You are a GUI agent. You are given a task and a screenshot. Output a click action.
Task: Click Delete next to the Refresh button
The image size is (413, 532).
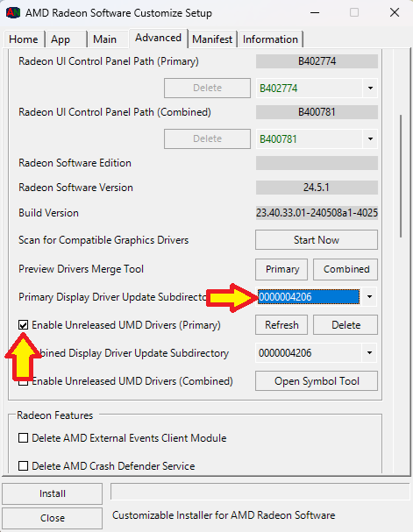[x=345, y=325]
